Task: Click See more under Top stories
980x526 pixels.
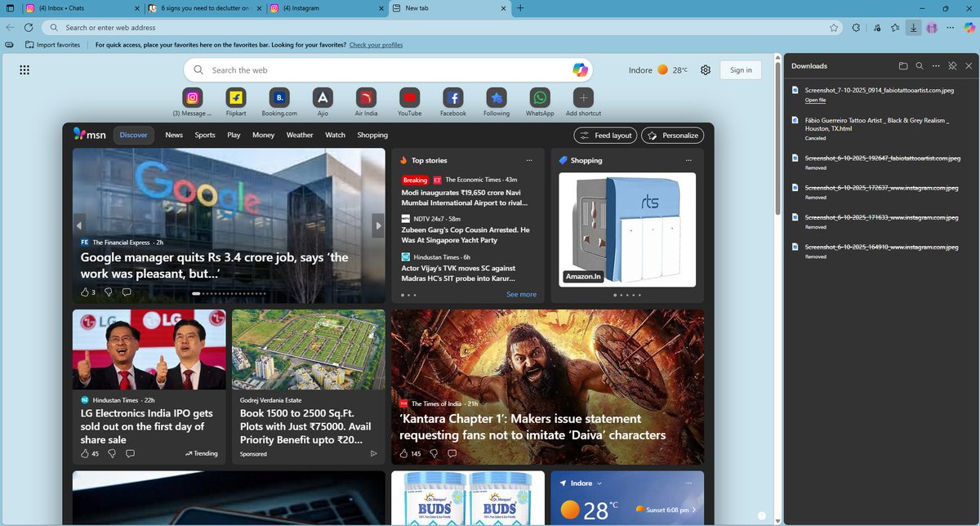Action: 521,295
